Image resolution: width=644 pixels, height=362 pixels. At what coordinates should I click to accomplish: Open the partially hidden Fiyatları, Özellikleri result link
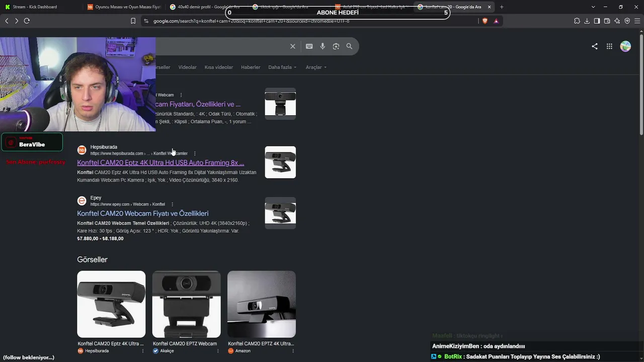[198, 104]
